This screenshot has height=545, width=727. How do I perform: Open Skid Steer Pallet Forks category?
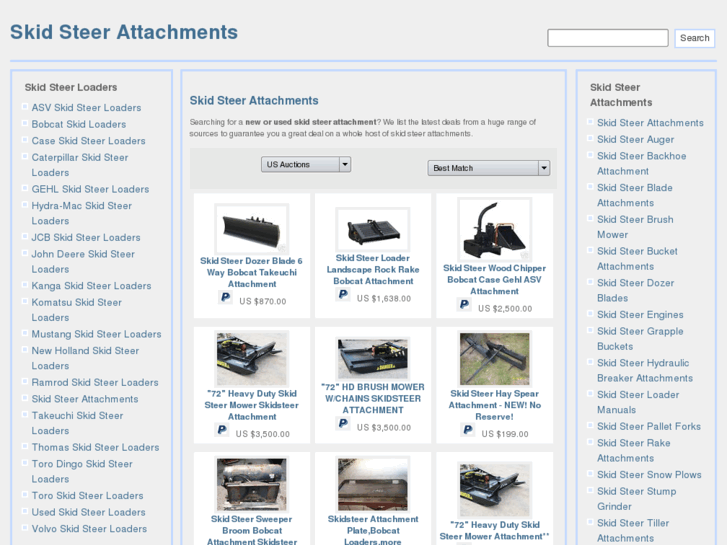pos(649,427)
